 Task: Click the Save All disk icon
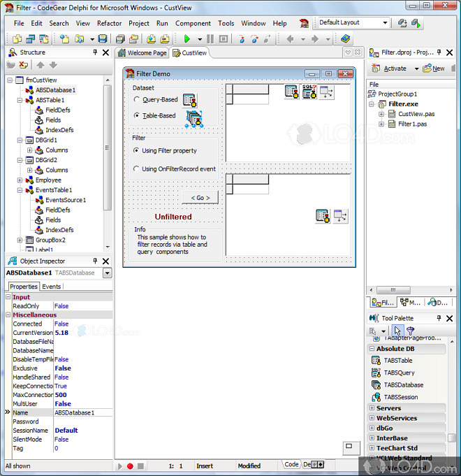tap(120, 39)
